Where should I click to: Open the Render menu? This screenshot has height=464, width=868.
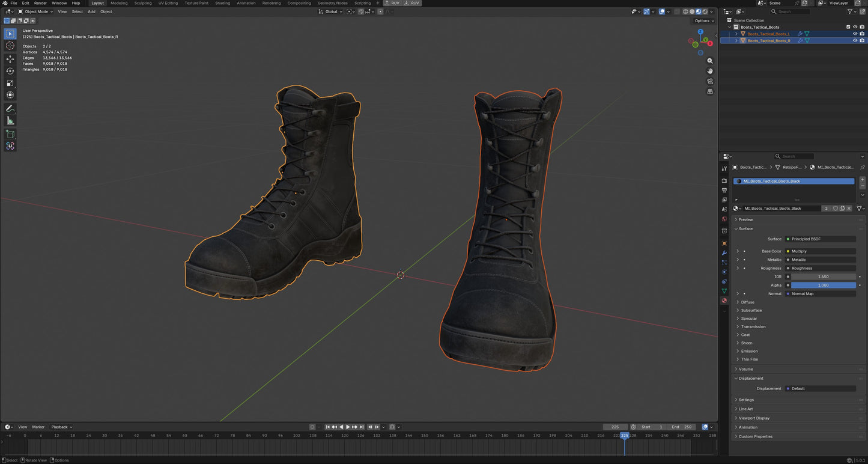40,3
